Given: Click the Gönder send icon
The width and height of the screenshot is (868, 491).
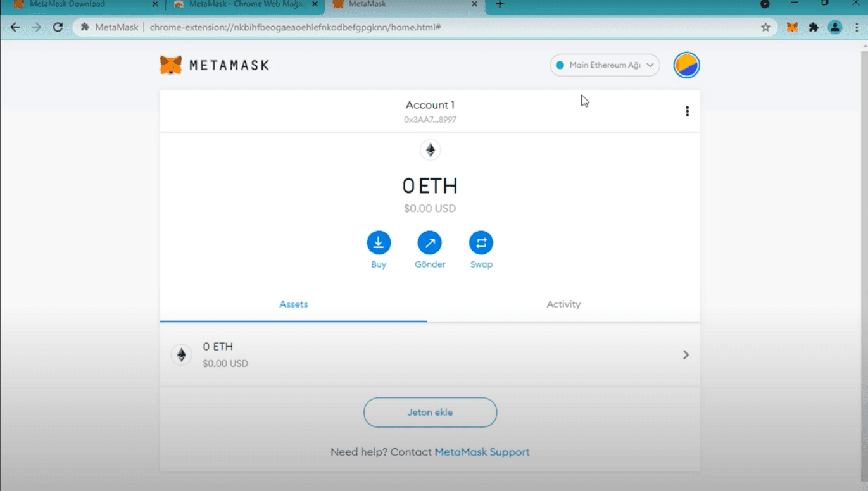Looking at the screenshot, I should click(430, 243).
